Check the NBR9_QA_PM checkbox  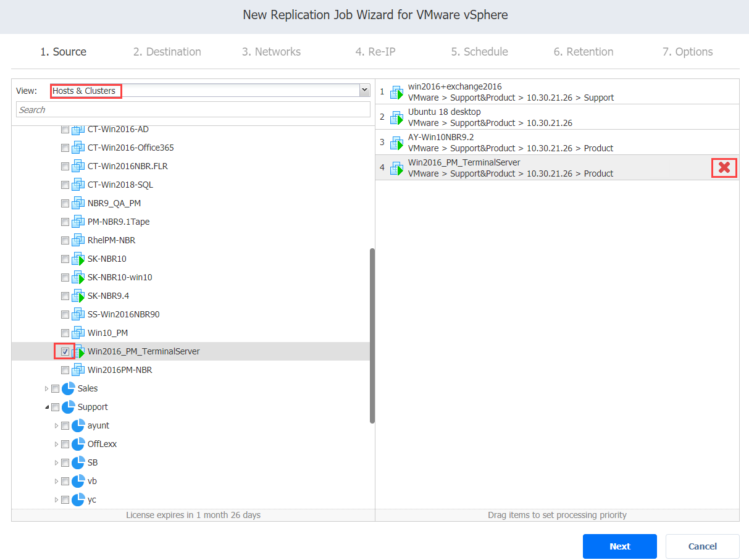[65, 204]
